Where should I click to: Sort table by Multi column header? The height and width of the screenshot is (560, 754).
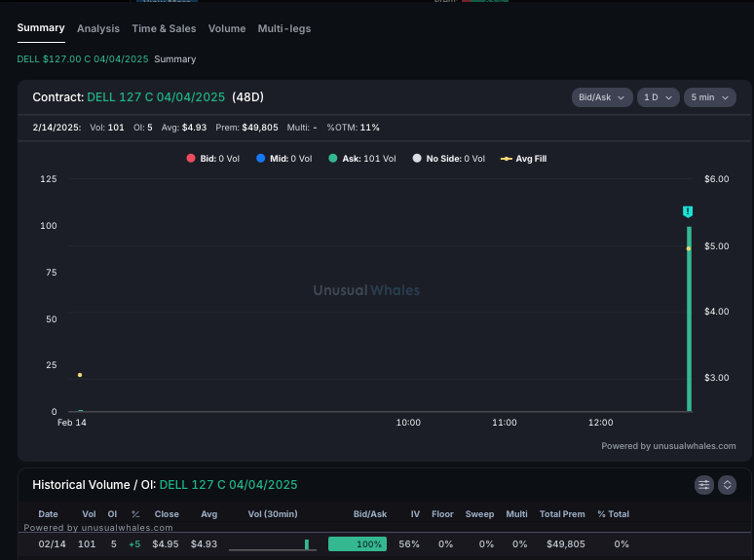point(516,514)
